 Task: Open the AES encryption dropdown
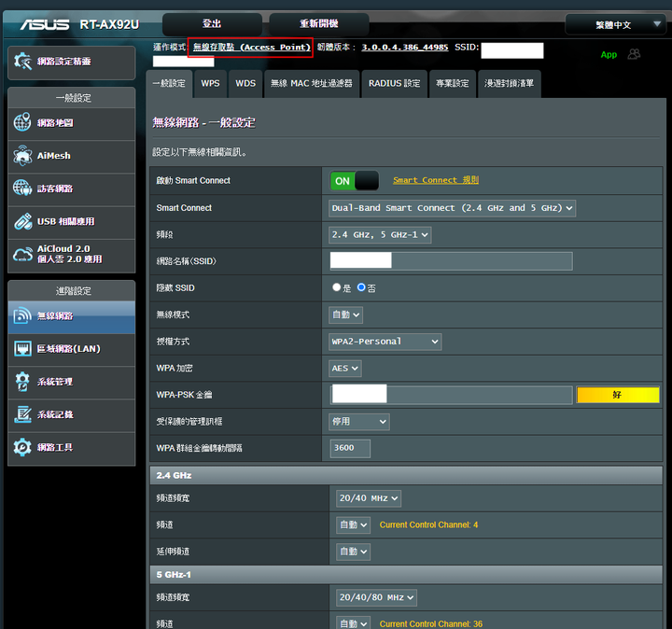(345, 369)
